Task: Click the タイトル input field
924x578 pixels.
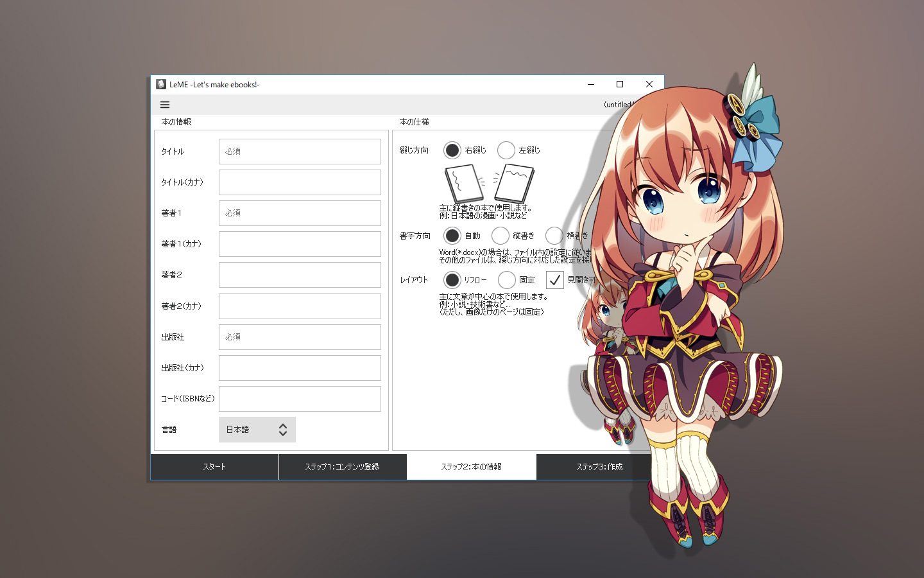Action: pos(300,152)
